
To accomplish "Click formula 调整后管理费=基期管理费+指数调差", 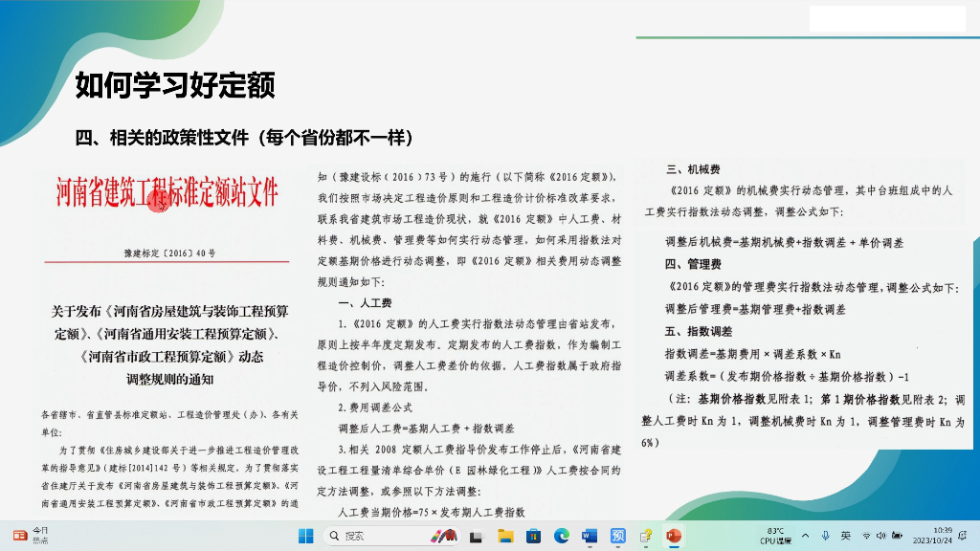I will (x=755, y=309).
